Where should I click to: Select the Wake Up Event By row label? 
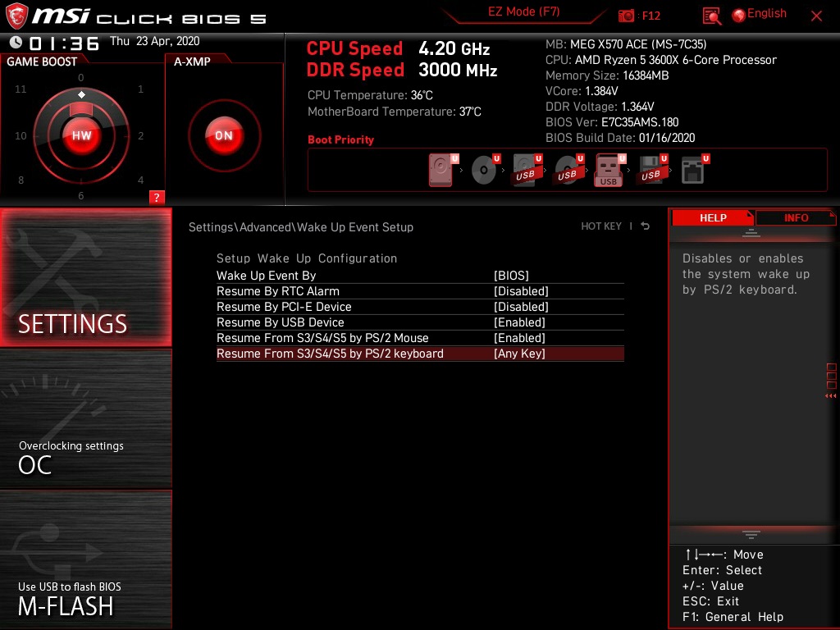[267, 276]
